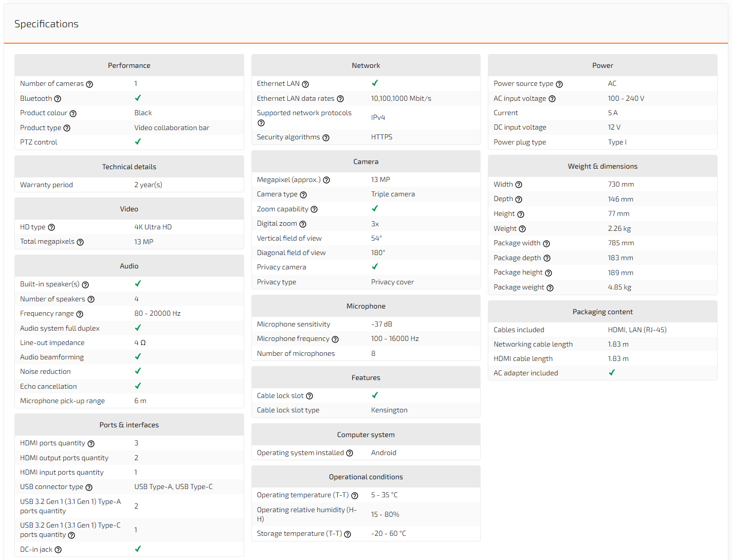The height and width of the screenshot is (560, 732).
Task: Show the Microphone frequency help tooltip
Action: coord(335,339)
